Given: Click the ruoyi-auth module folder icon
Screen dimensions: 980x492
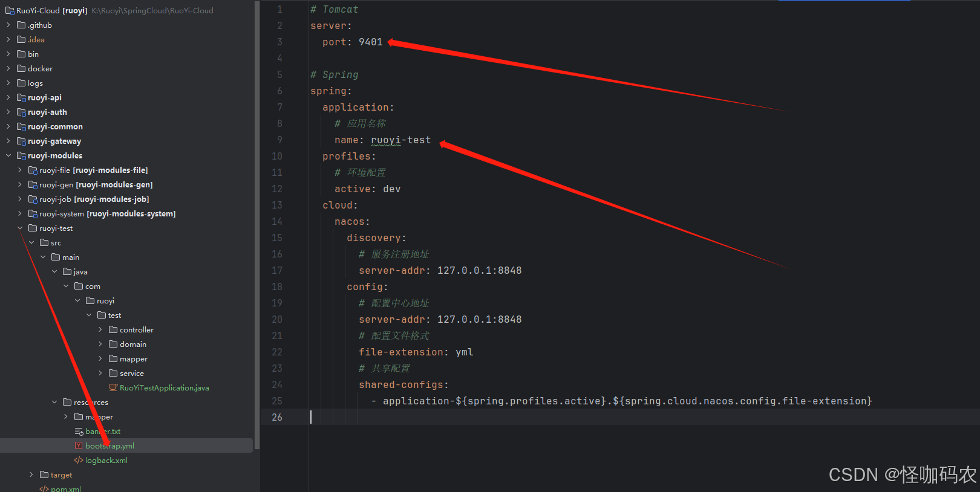Looking at the screenshot, I should pyautogui.click(x=21, y=112).
